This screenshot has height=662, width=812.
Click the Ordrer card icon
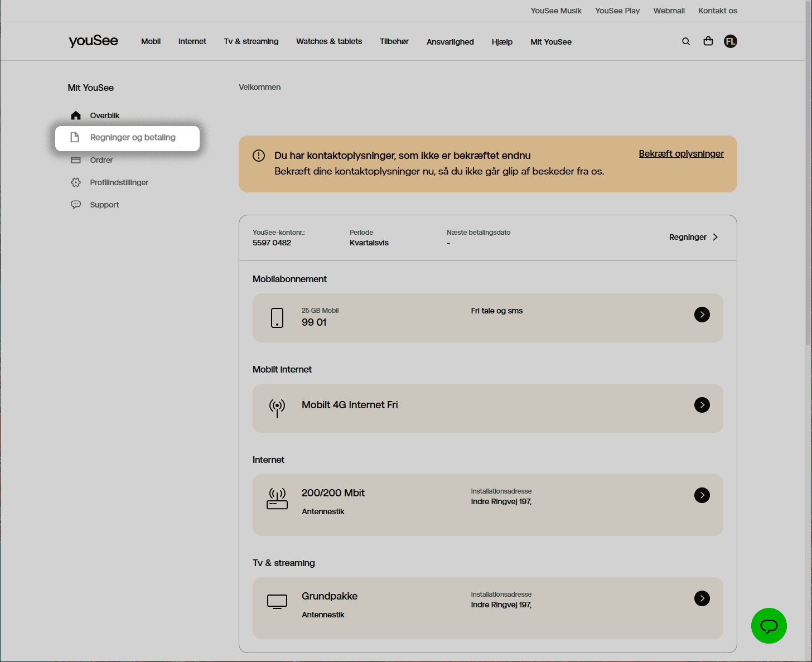click(76, 160)
